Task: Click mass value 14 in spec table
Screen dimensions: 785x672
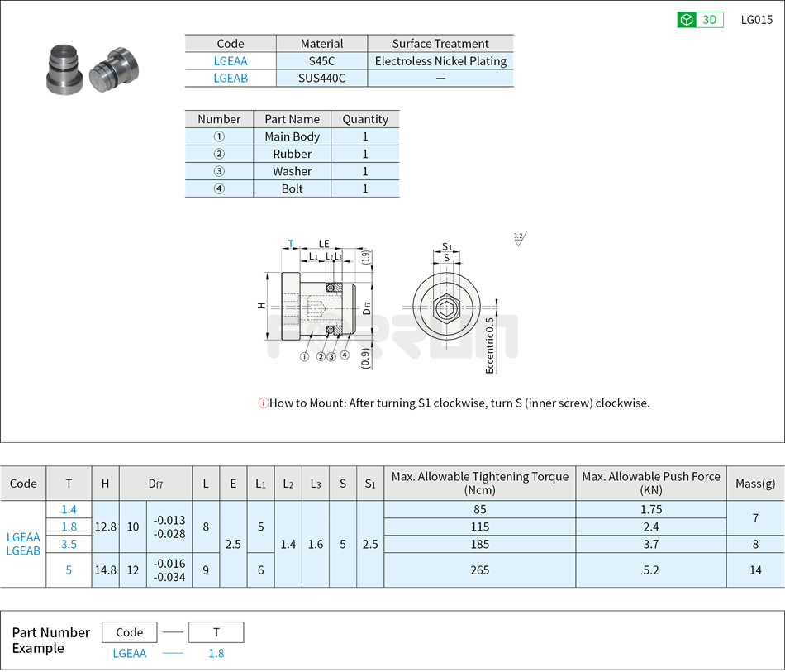Action: pyautogui.click(x=755, y=570)
